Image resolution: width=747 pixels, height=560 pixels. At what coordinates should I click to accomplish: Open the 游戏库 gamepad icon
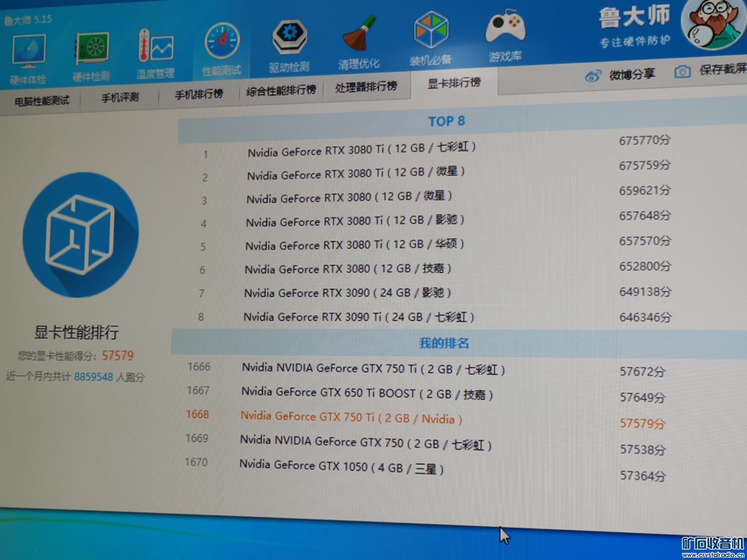[x=505, y=27]
